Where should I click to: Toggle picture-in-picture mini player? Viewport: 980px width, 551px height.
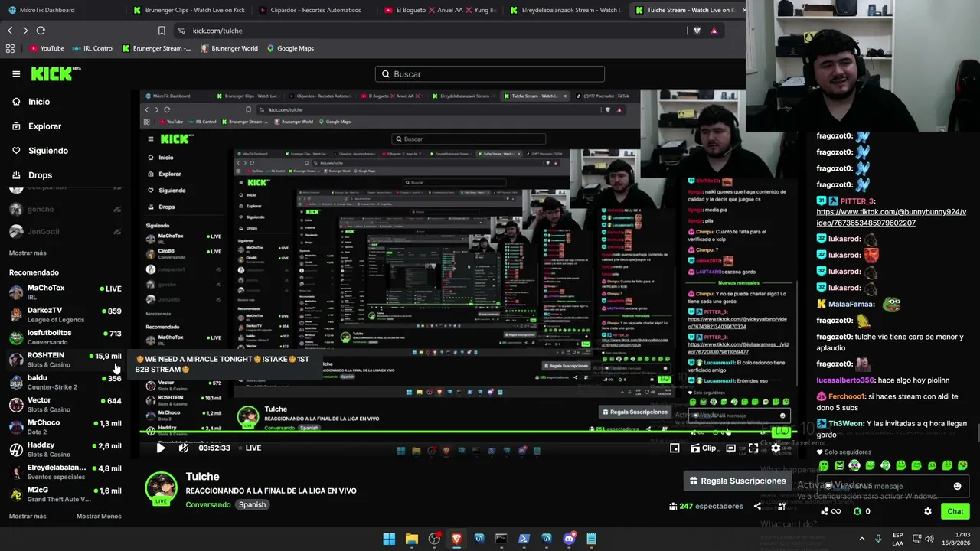(675, 448)
